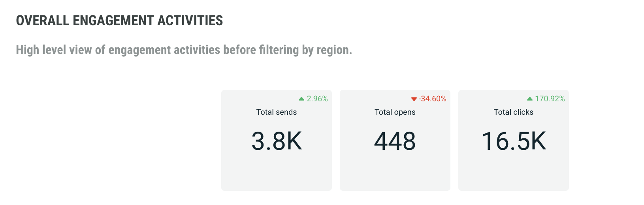Click the 16.5K clicks value

pyautogui.click(x=514, y=141)
